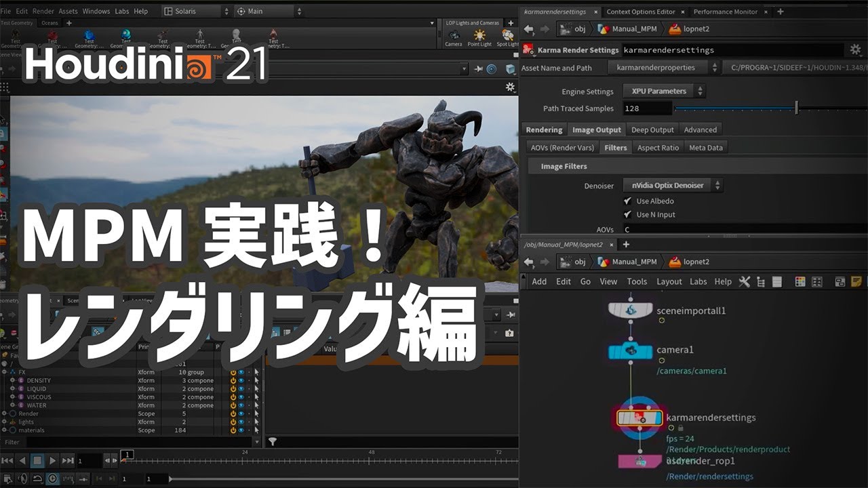Jump to the last frame
Image resolution: width=868 pixels, height=488 pixels.
click(68, 460)
